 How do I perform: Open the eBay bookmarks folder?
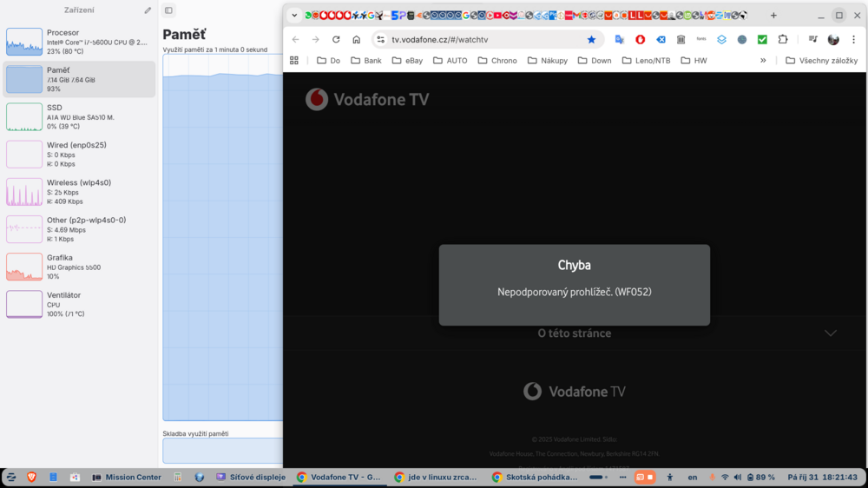pyautogui.click(x=407, y=61)
